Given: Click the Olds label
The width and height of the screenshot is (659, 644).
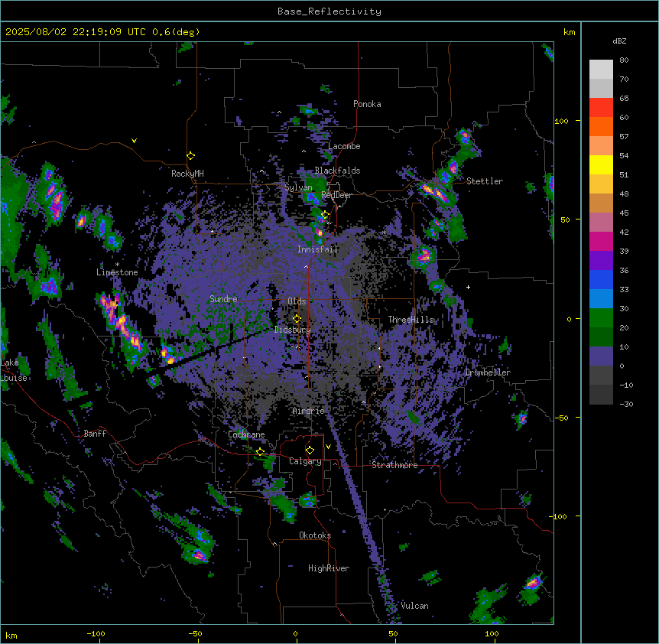Looking at the screenshot, I should click(297, 301).
